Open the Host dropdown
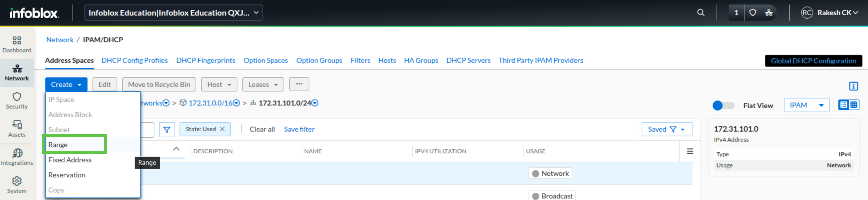 click(219, 84)
